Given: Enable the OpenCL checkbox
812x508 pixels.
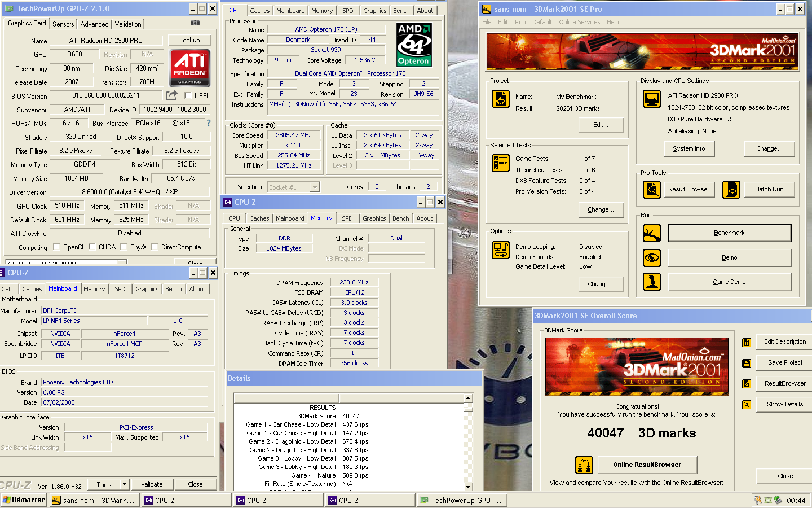Looking at the screenshot, I should tap(56, 247).
